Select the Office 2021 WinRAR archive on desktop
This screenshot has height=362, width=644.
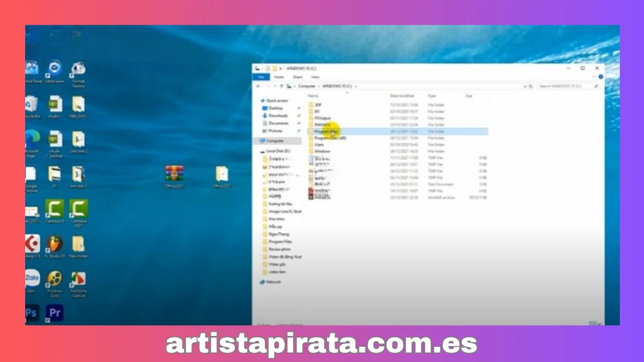pos(174,176)
